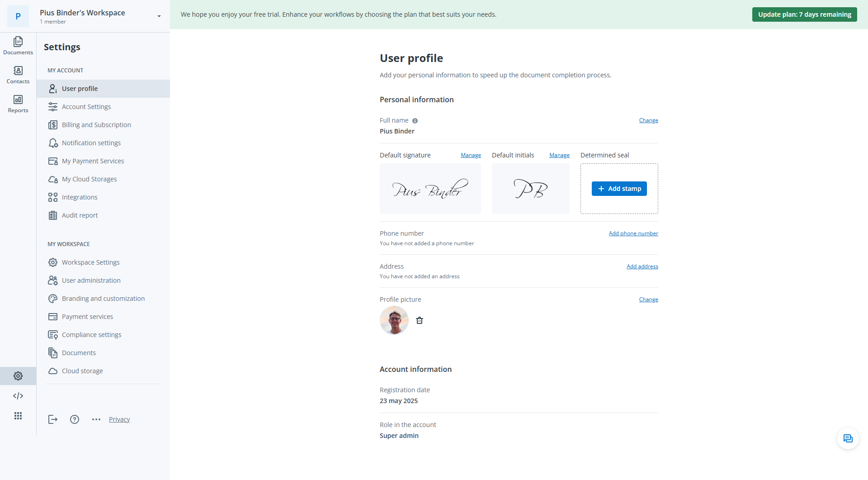This screenshot has height=480, width=868.
Task: Go to Notification settings
Action: coord(91,143)
